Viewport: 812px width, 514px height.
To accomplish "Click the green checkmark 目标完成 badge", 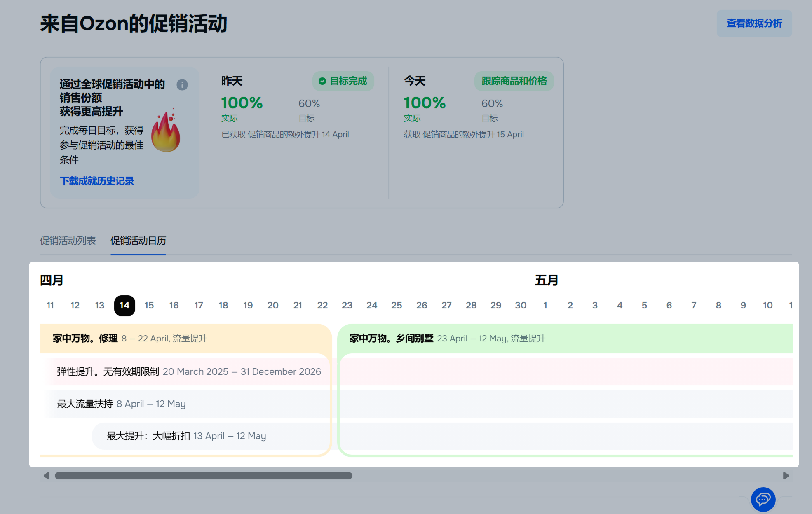I will [x=343, y=81].
